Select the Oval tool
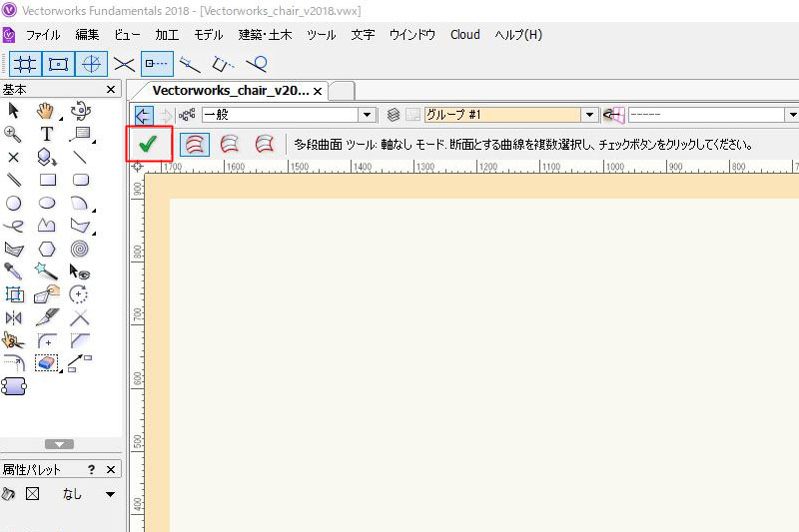 47,203
